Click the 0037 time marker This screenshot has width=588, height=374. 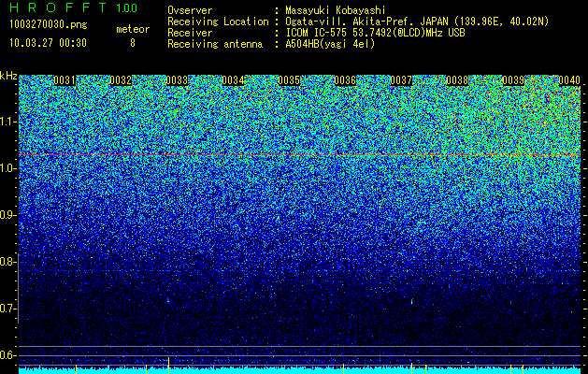point(401,80)
